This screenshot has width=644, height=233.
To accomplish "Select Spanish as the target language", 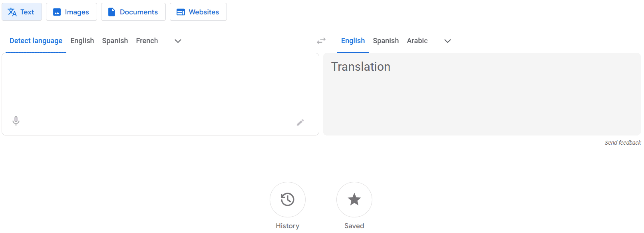I will (x=386, y=40).
